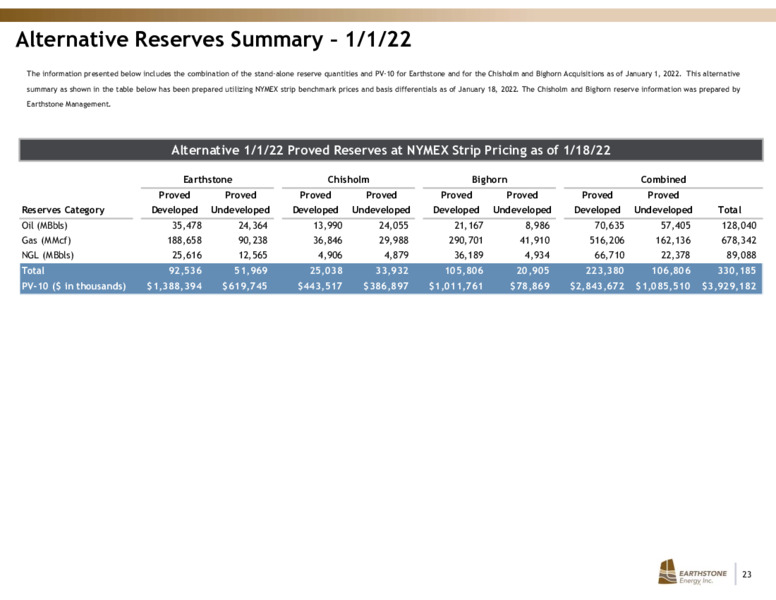Click PV-10 value $2,843,672
Viewport: 776px width, 600px height.
tap(597, 286)
